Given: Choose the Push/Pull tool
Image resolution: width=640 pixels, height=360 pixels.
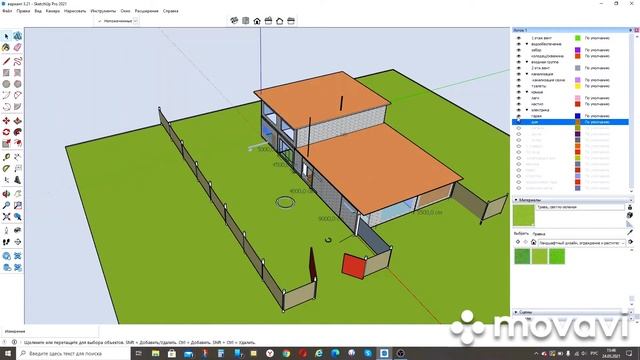Looking at the screenshot, I should click(x=18, y=121).
